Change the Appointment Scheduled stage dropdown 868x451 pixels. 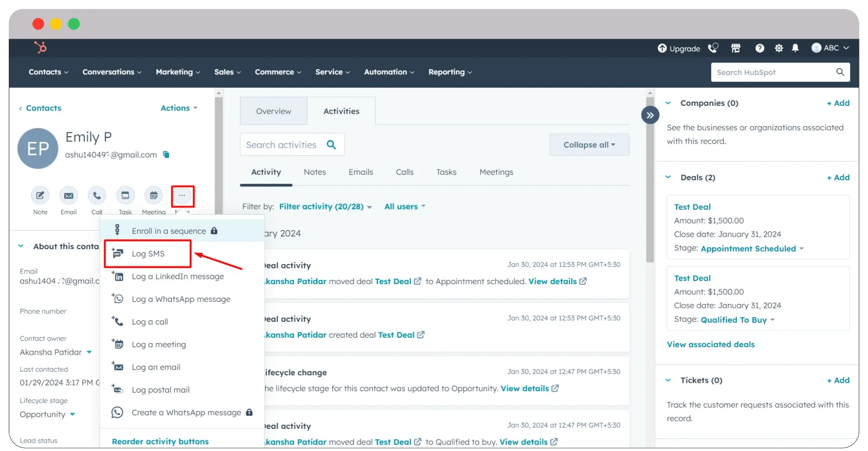click(x=751, y=248)
